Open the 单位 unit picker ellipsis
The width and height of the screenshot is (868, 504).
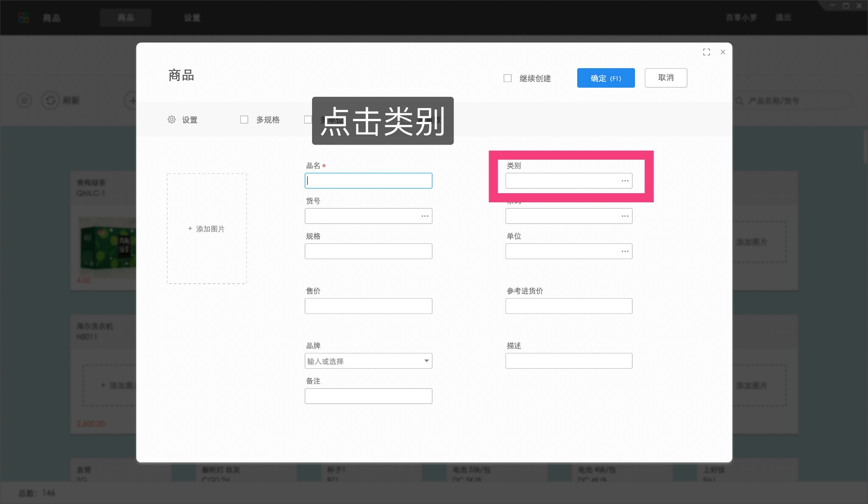click(625, 251)
